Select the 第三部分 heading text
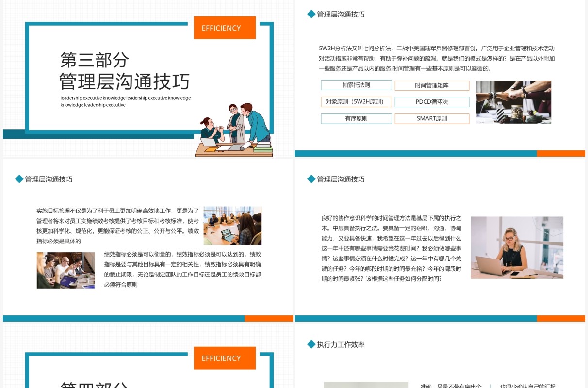Viewport: 588px width, 388px height. [95, 60]
